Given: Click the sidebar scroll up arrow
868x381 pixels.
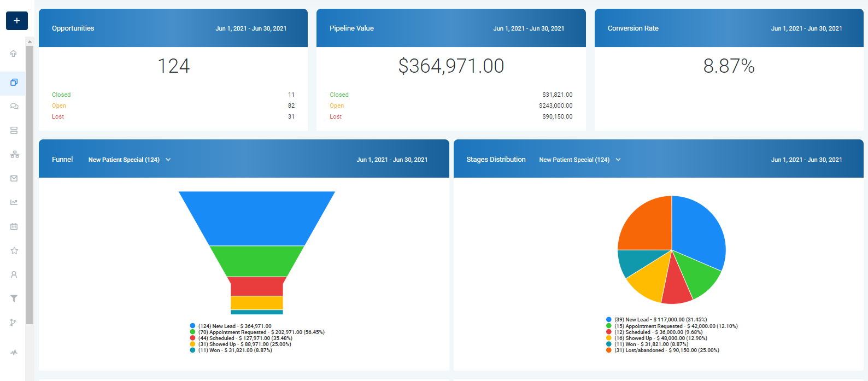Looking at the screenshot, I should click(30, 42).
